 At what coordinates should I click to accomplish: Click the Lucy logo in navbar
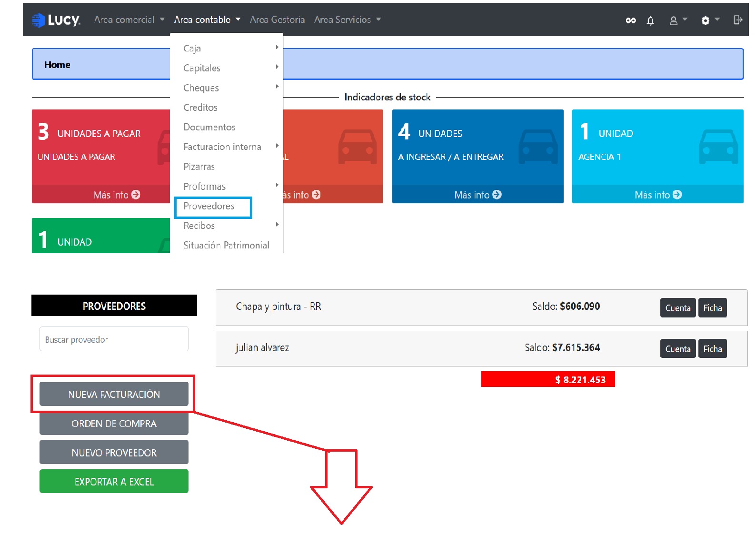pyautogui.click(x=56, y=20)
